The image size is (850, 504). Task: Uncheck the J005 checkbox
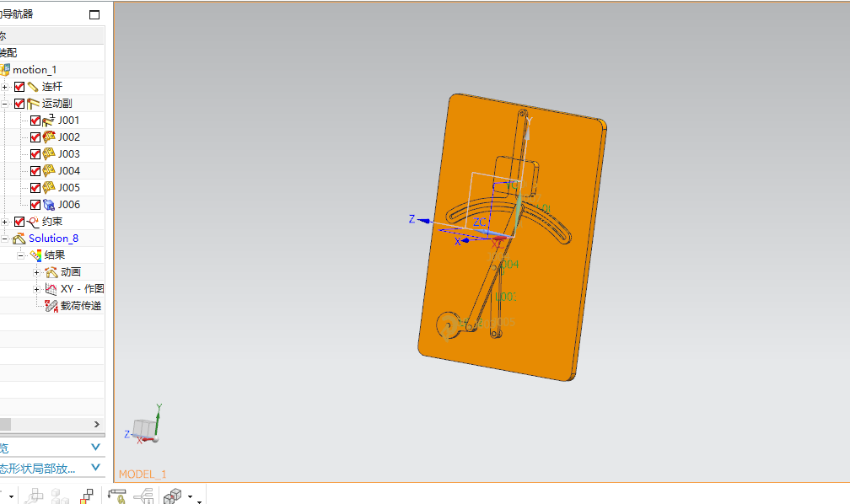point(35,187)
